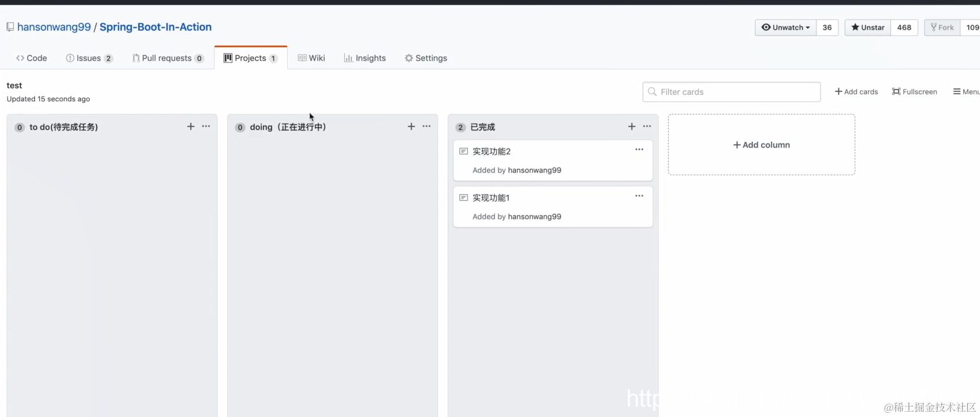The width and height of the screenshot is (980, 417).
Task: View the 36 watchers count
Action: pos(827,27)
